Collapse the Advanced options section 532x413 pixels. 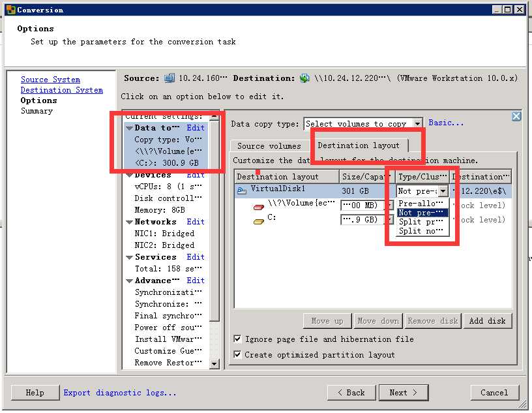[x=129, y=281]
